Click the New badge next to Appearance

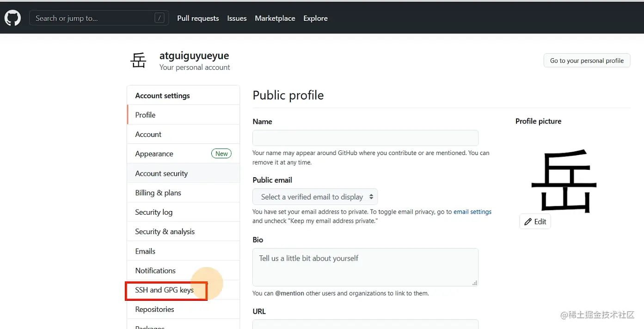pyautogui.click(x=221, y=154)
